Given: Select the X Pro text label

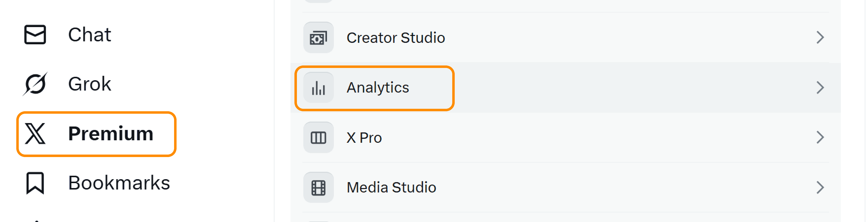Looking at the screenshot, I should click(364, 138).
